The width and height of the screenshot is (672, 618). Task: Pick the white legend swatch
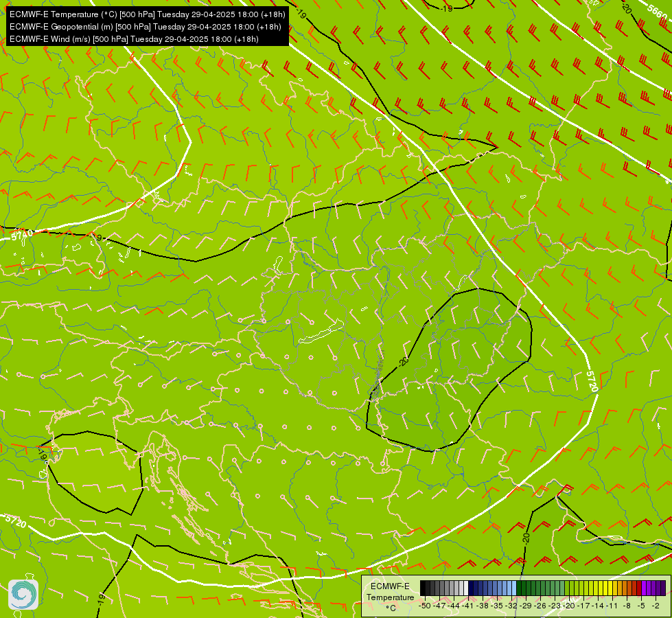(466, 588)
